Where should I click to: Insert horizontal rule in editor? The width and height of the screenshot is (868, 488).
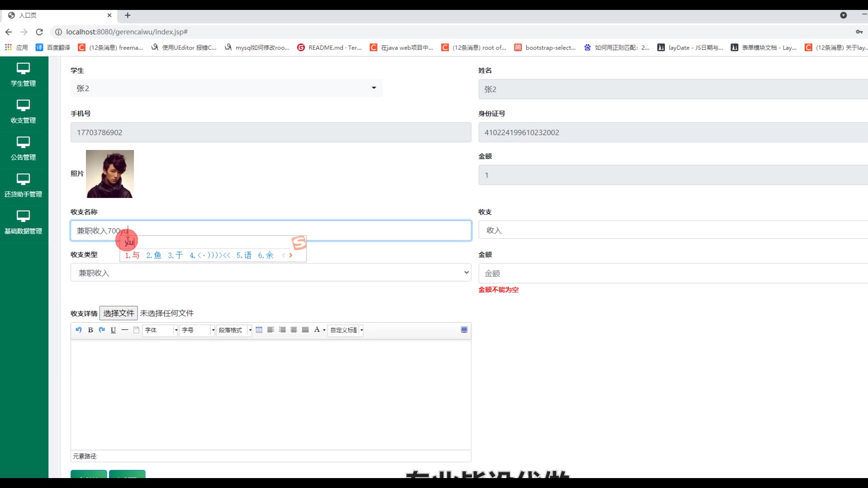pyautogui.click(x=125, y=330)
